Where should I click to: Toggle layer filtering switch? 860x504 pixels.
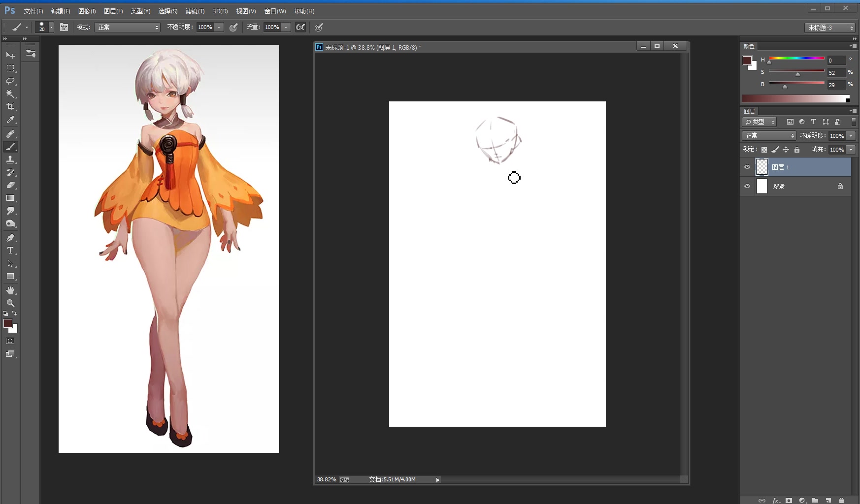(x=854, y=122)
